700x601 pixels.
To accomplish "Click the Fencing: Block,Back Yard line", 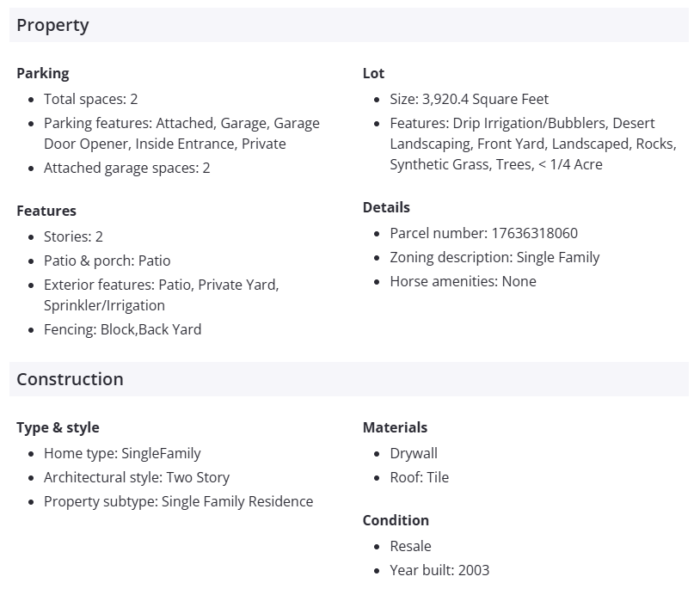I will click(122, 329).
